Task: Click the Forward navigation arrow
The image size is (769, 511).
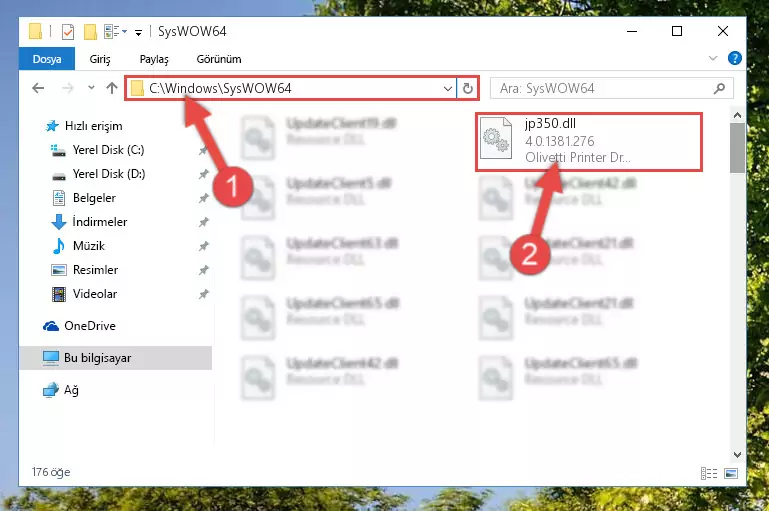Action: [68, 88]
